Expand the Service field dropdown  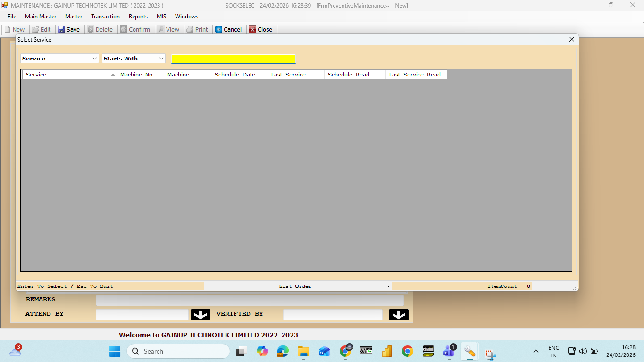click(x=94, y=59)
